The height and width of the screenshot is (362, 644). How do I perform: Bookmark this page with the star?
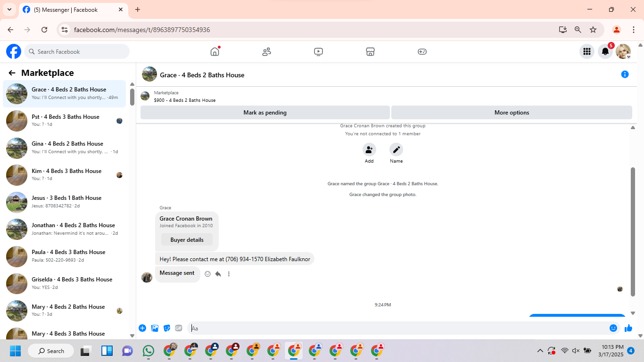[x=593, y=30]
